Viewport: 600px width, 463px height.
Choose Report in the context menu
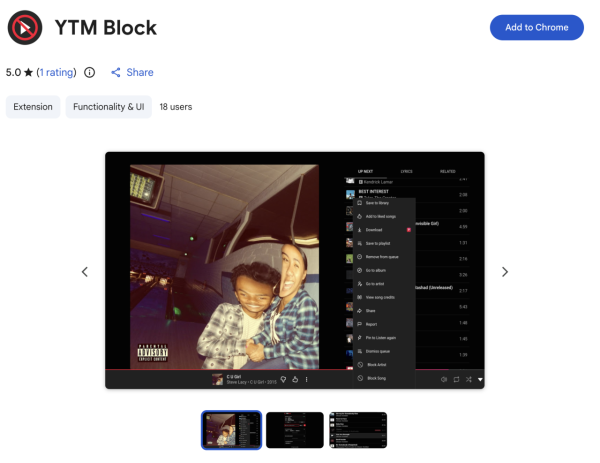384,324
